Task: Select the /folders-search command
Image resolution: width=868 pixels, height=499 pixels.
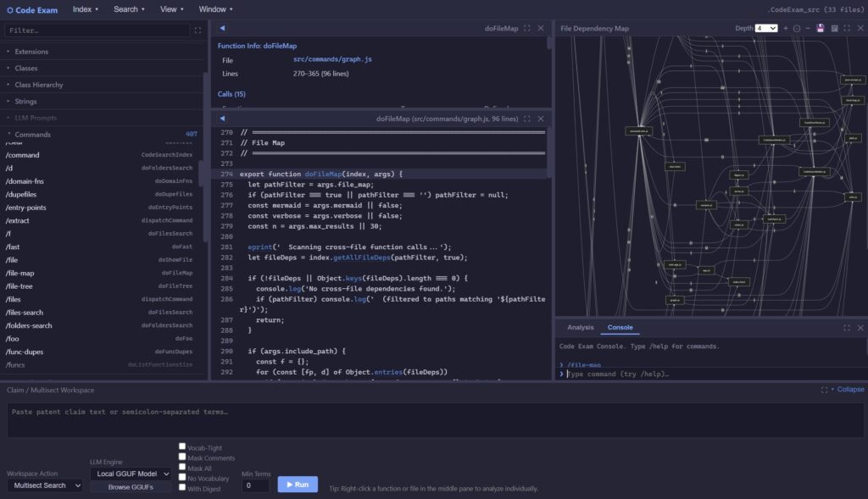Action: (x=100, y=326)
